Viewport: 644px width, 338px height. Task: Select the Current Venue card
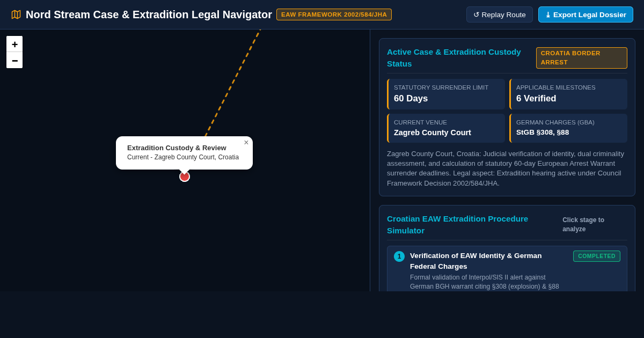tap(446, 128)
